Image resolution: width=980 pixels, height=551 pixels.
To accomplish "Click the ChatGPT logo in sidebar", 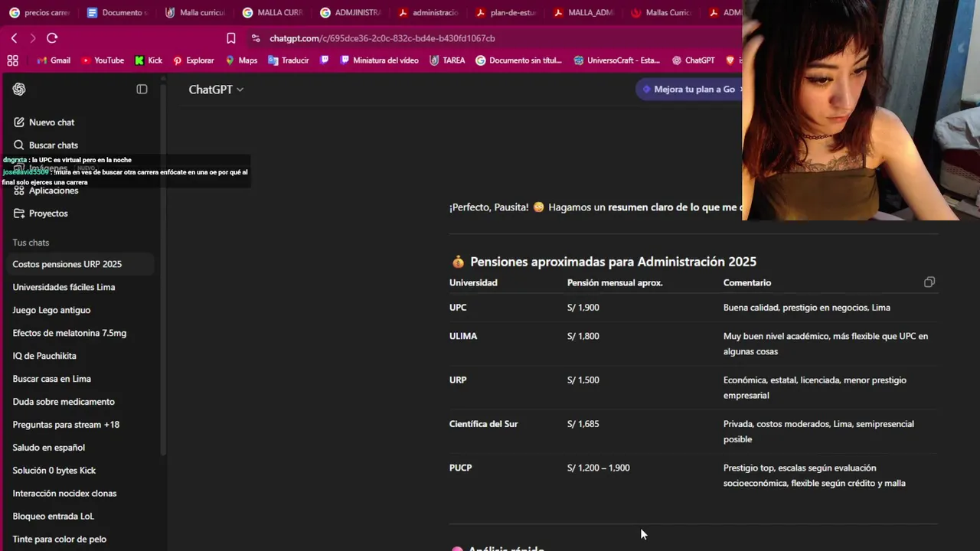I will 19,90.
